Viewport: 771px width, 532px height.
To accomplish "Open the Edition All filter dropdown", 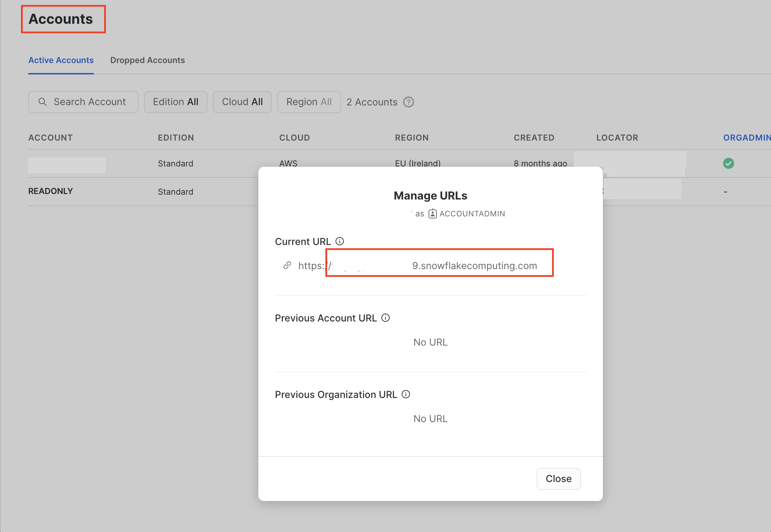I will [x=175, y=102].
